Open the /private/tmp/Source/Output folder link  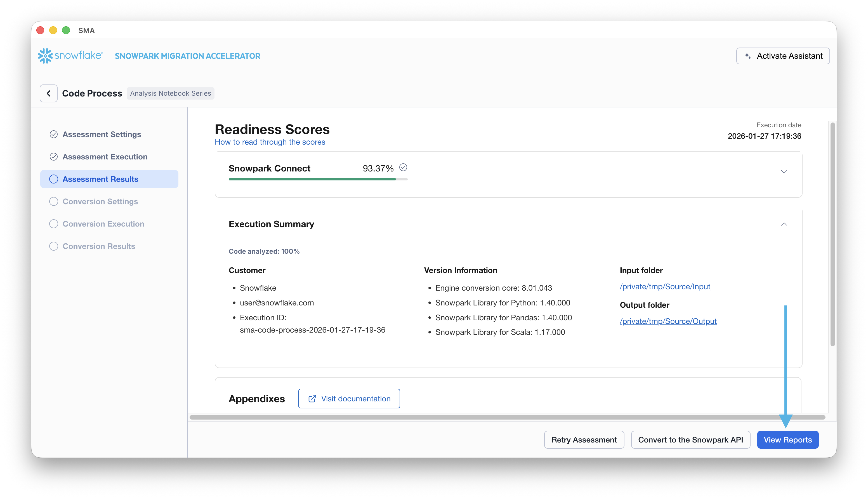click(x=668, y=321)
